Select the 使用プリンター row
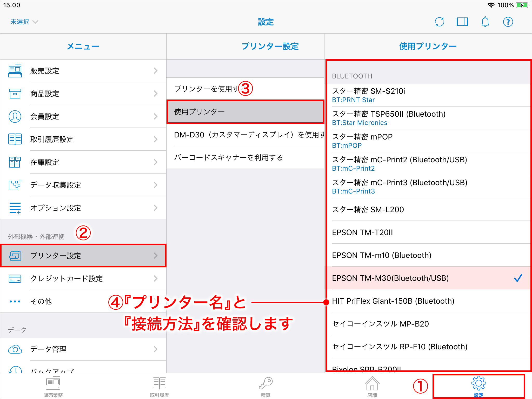The width and height of the screenshot is (532, 399). tap(245, 112)
